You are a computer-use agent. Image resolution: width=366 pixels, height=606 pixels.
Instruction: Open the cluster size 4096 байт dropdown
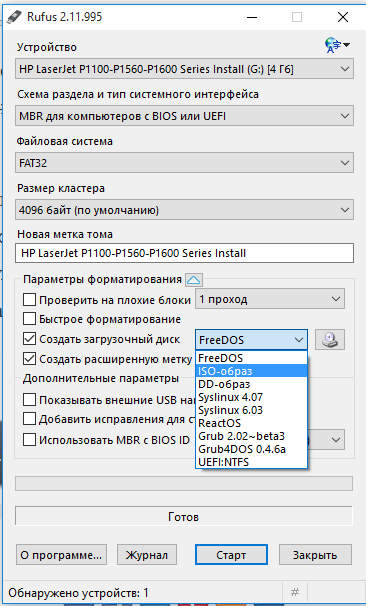coord(184,210)
